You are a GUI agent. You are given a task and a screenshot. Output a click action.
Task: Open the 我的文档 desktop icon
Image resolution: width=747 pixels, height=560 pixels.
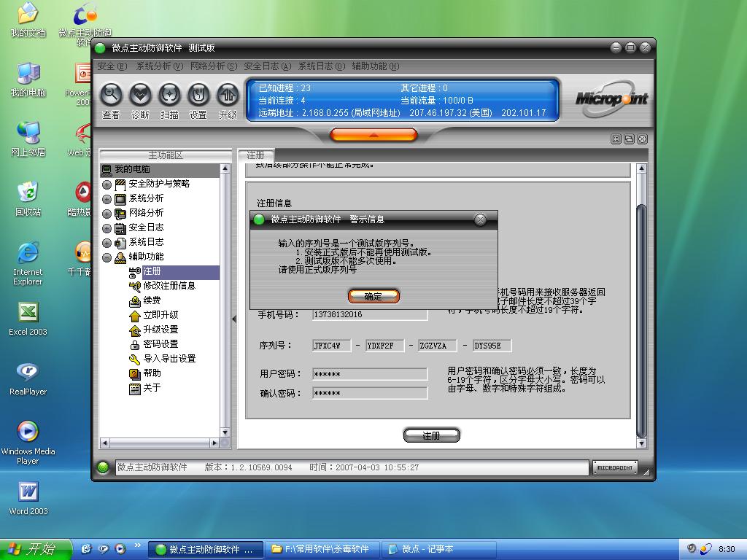click(28, 13)
